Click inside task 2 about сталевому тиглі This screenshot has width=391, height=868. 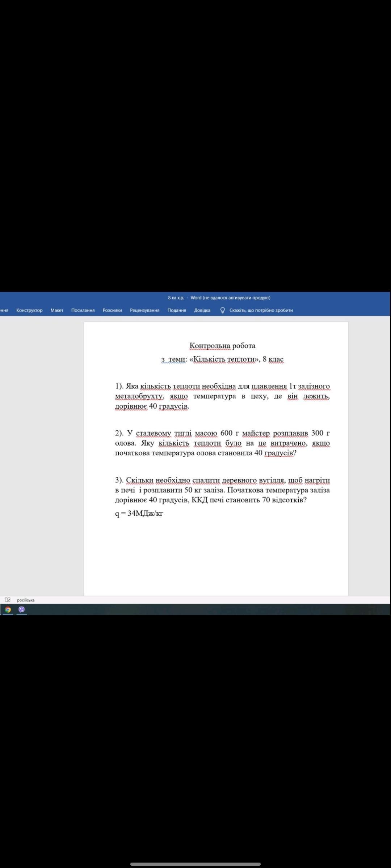tap(223, 443)
